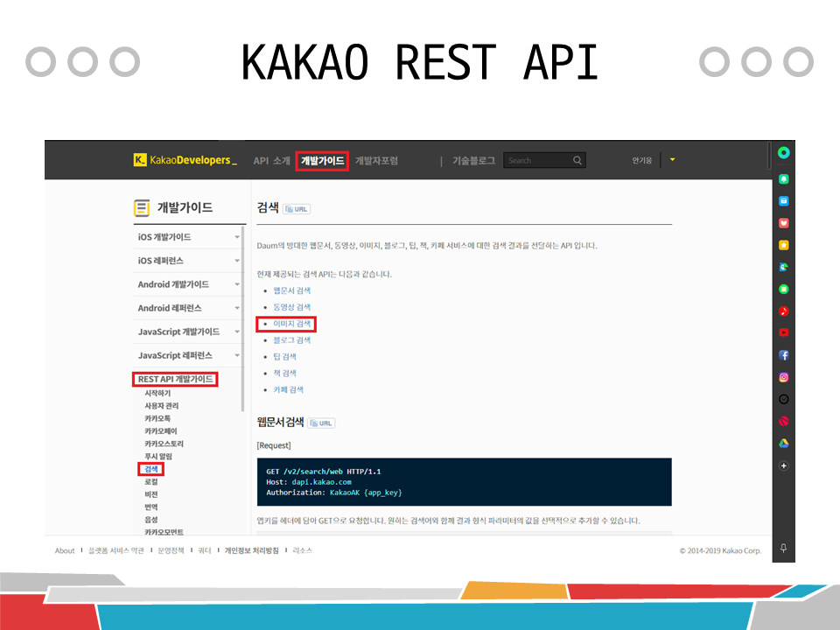Open the 이미지 검색 link
840x630 pixels.
292,324
